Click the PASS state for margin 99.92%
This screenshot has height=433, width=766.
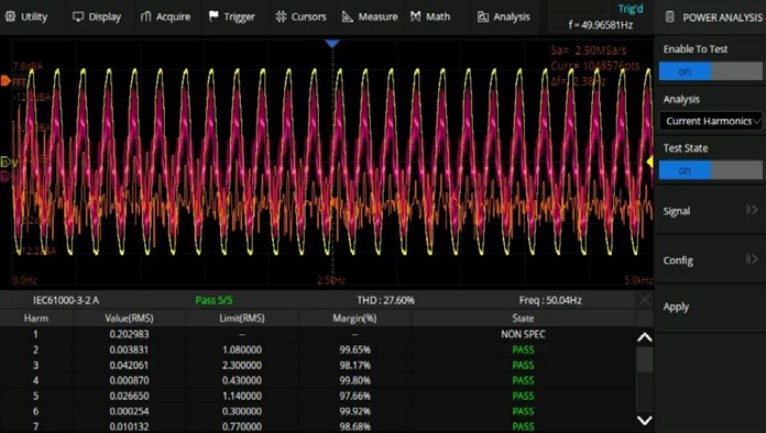pyautogui.click(x=523, y=411)
